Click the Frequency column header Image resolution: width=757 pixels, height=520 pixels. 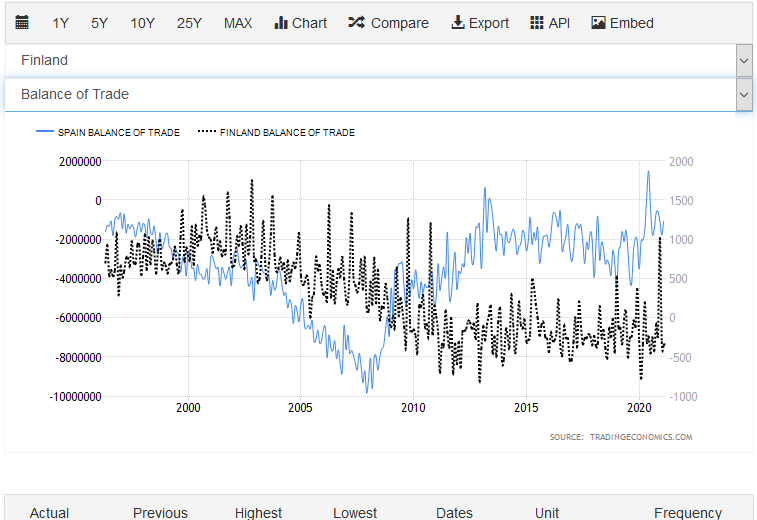[x=687, y=512]
